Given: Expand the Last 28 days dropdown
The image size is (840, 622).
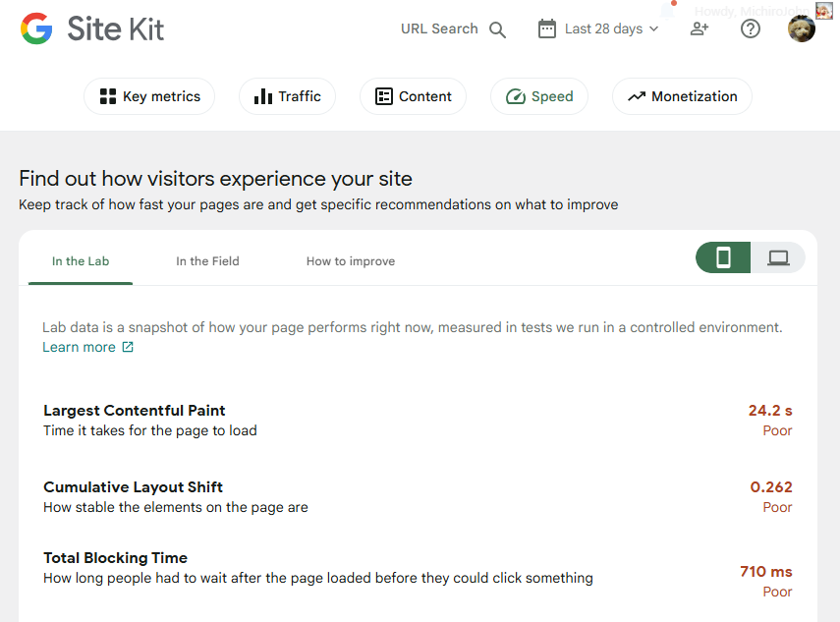Looking at the screenshot, I should click(611, 29).
